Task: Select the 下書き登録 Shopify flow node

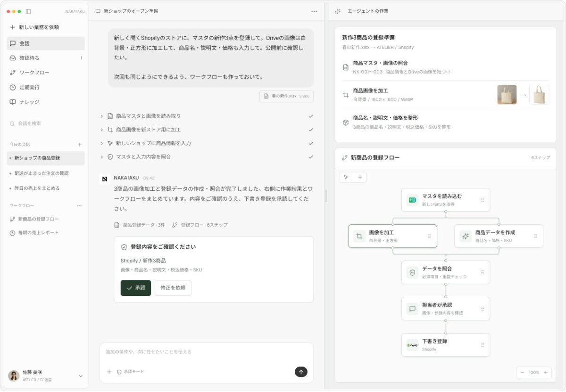Action: (x=446, y=345)
